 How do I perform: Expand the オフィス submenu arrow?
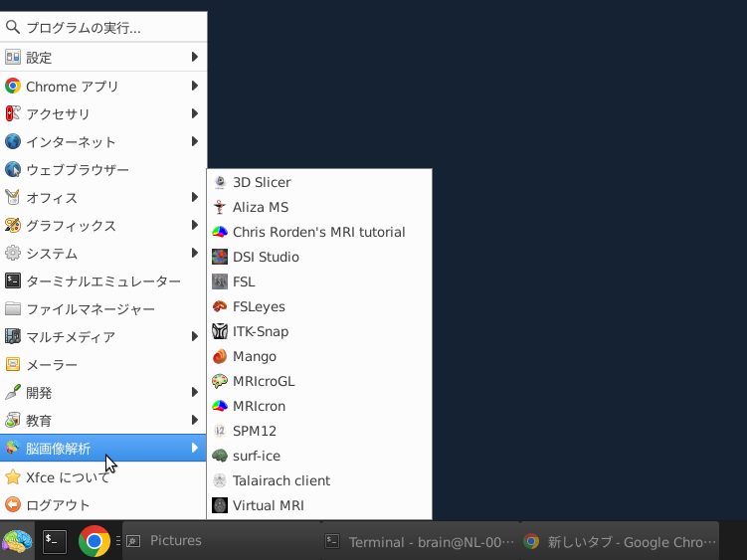coord(194,197)
